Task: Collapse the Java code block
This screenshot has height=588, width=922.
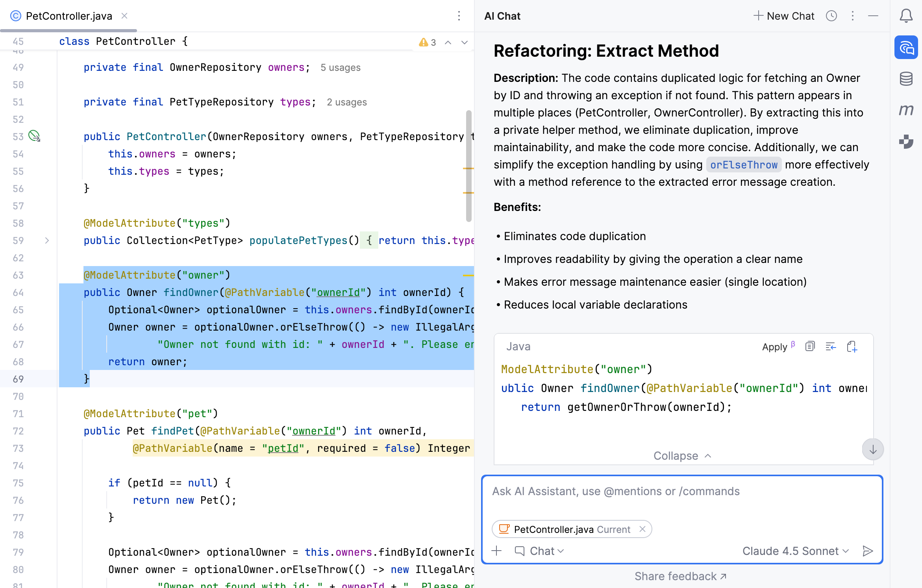Action: coord(681,456)
